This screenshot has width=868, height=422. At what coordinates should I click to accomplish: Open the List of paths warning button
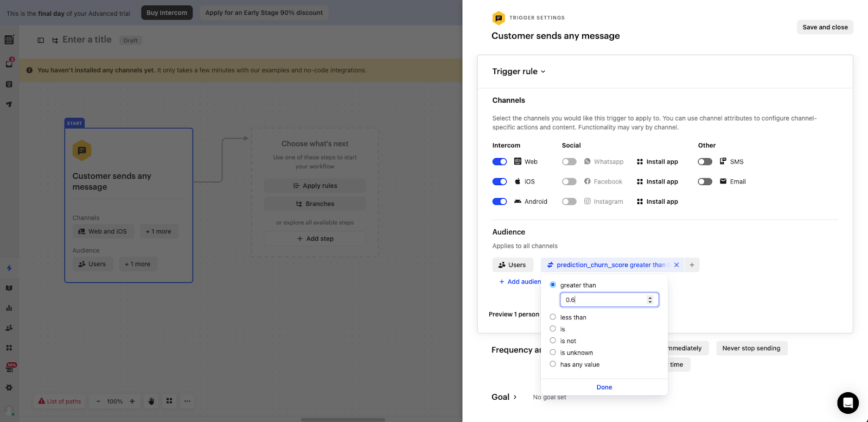click(x=60, y=401)
